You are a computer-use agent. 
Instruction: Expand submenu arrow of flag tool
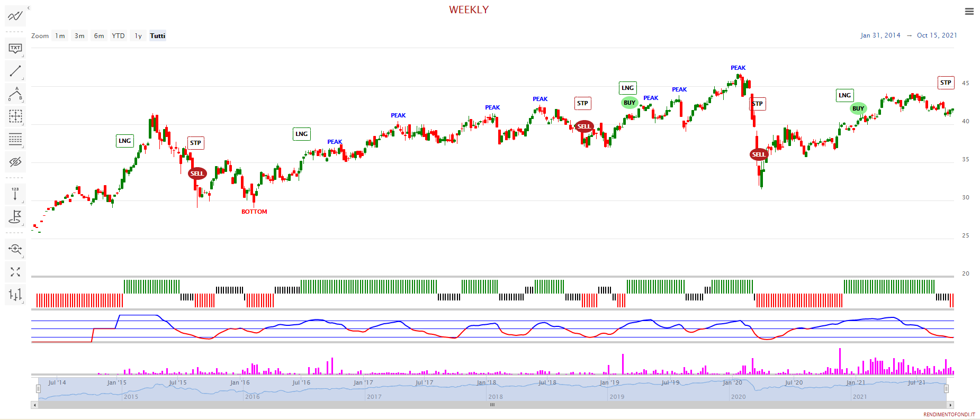tap(23, 225)
